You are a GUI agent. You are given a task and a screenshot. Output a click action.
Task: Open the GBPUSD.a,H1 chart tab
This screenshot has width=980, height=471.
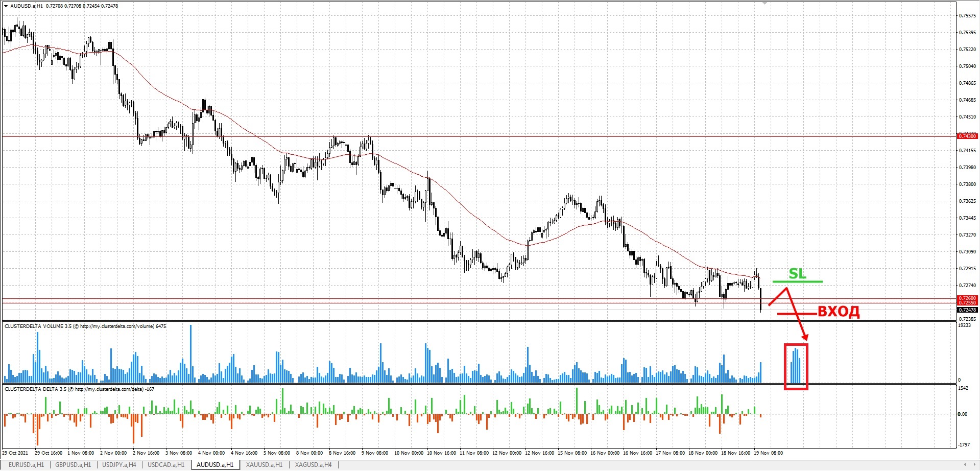tap(73, 465)
